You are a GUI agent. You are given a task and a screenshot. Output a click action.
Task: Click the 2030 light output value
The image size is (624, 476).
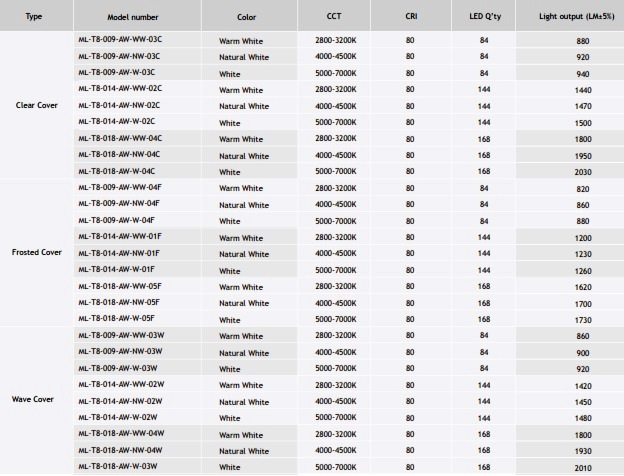(x=583, y=172)
